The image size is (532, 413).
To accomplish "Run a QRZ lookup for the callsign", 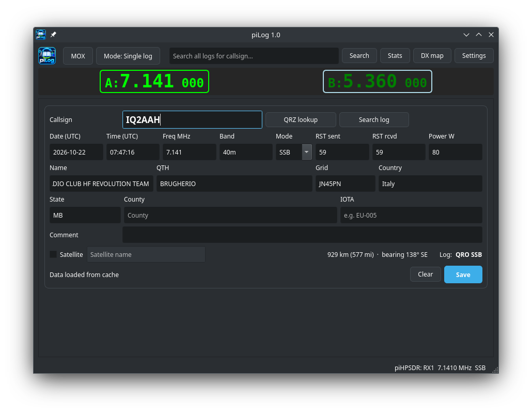I will 301,119.
